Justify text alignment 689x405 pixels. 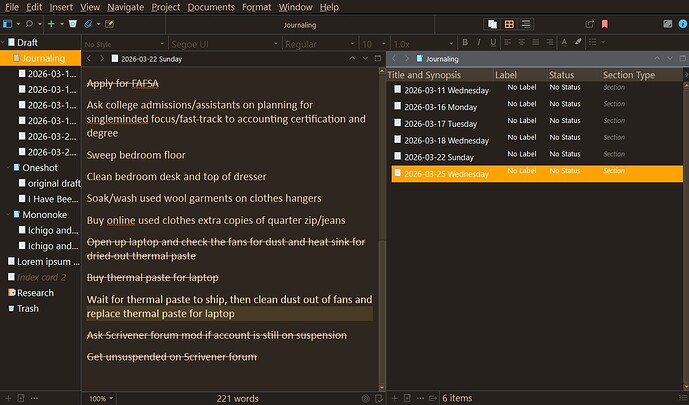point(536,42)
